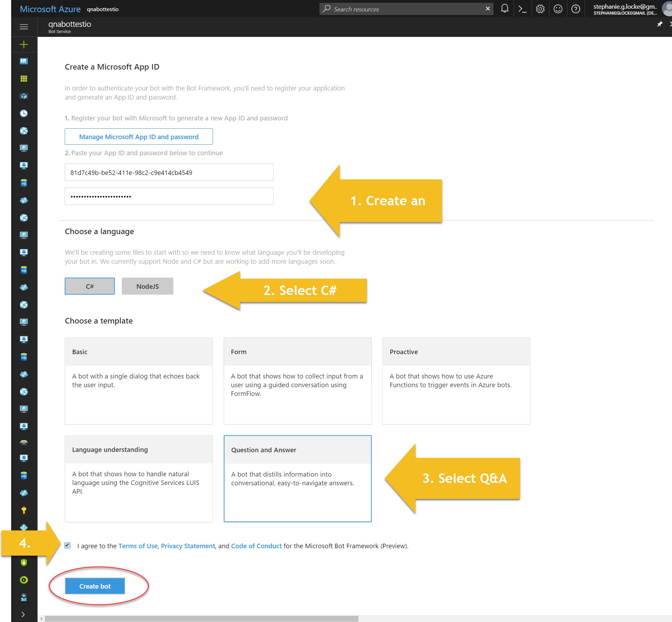Click the magnifier icon in the search box

[x=326, y=9]
